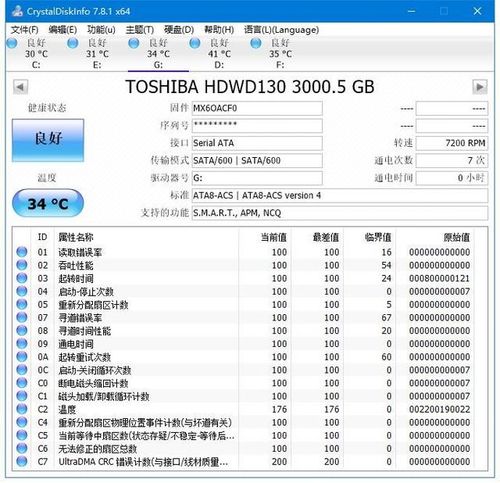This screenshot has height=483, width=500.
Task: Click the masked serial number field
Action: [x=257, y=126]
